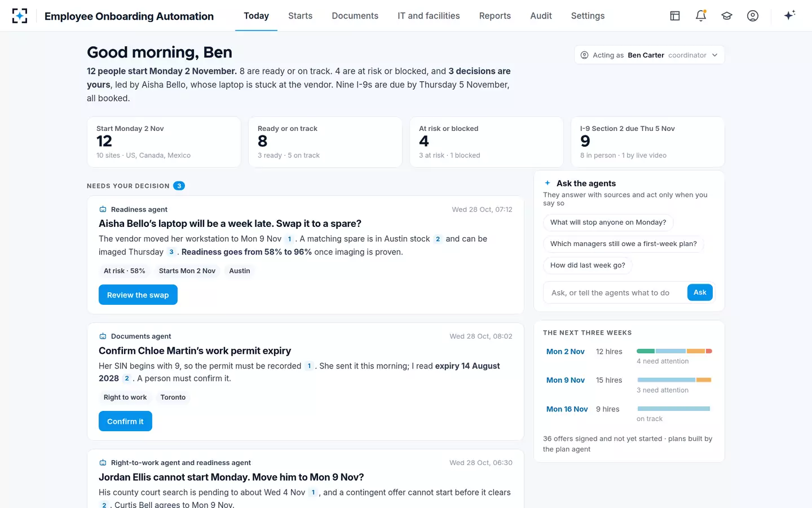Screen dimensions: 812x508
Task: Open the Starts tab
Action: pos(300,16)
